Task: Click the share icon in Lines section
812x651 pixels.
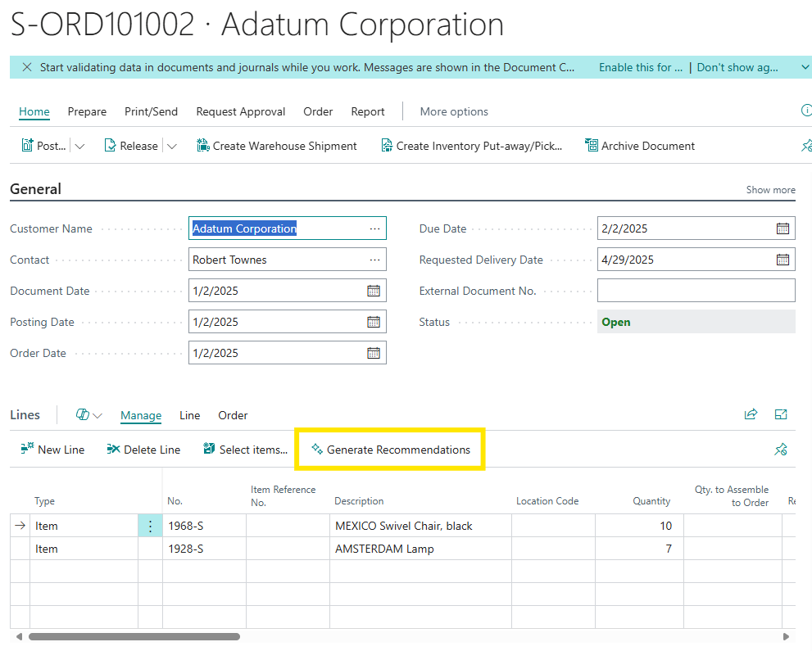Action: coord(751,415)
